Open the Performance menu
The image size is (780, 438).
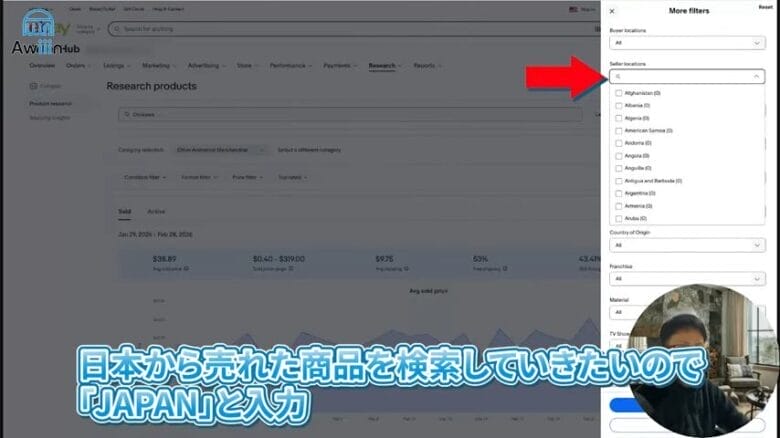click(x=291, y=66)
